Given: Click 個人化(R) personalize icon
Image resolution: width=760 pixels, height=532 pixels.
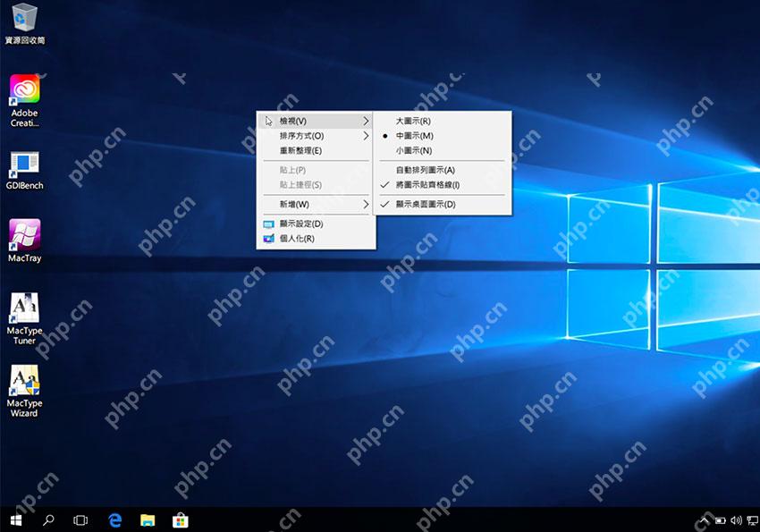Looking at the screenshot, I should coord(268,239).
